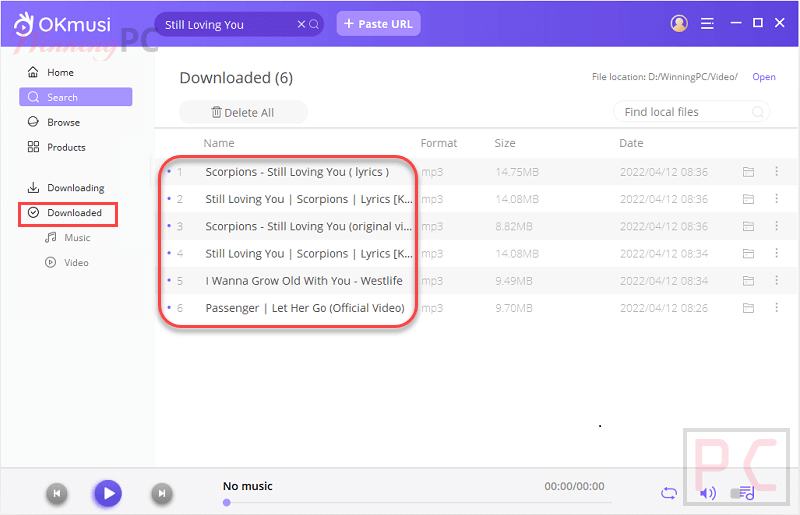Click the OKmusi logo
The height and width of the screenshot is (515, 800).
pos(62,24)
